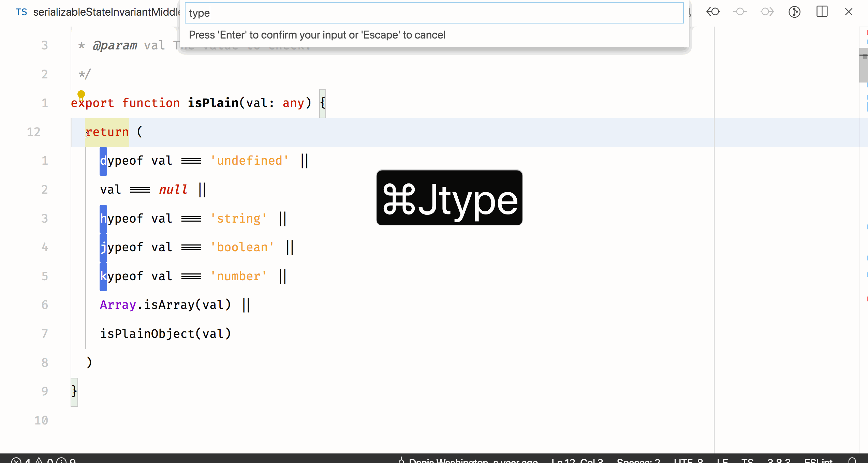Viewport: 868px width, 463px height.
Task: Select the serializableStateInvariantMiddleware tab
Action: coord(106,12)
